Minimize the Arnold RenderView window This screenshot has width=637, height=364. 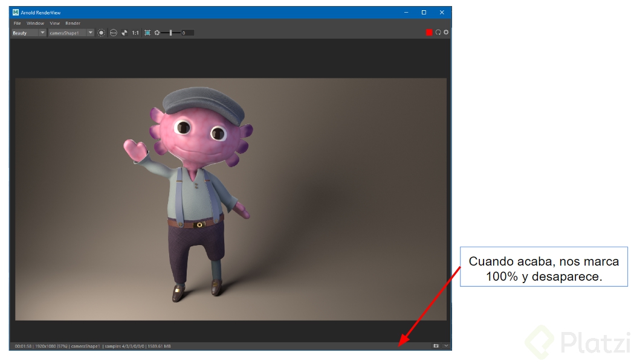[x=406, y=13]
